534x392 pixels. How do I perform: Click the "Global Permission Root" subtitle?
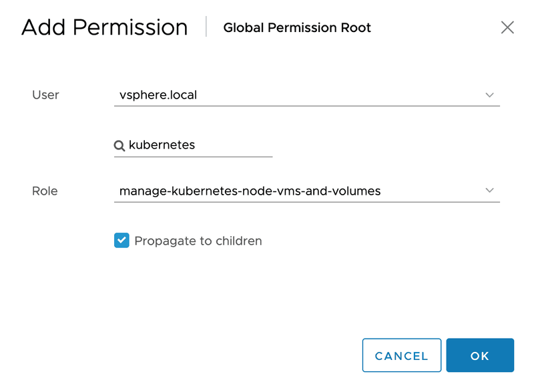click(297, 28)
